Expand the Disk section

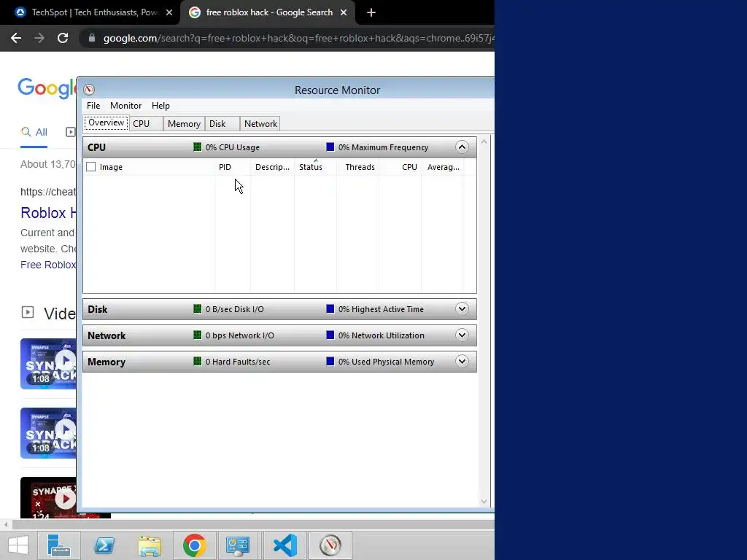[462, 308]
